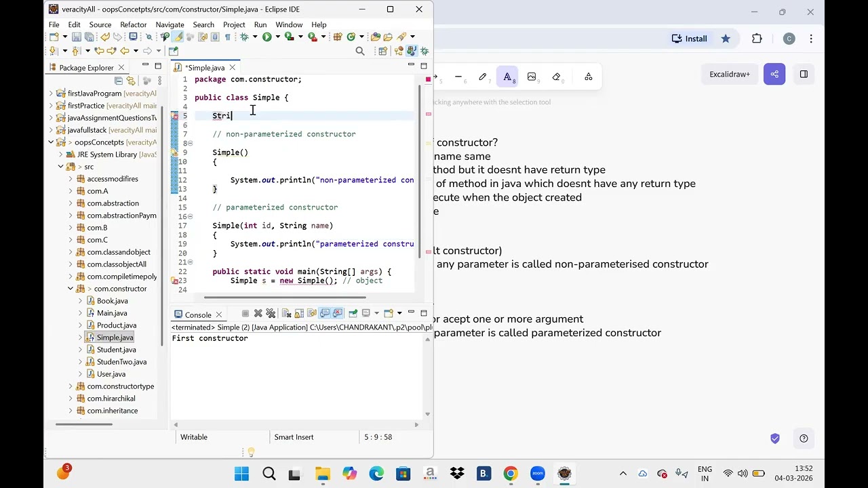The image size is (868, 488).
Task: Click the Next Annotation icon
Action: (x=52, y=51)
